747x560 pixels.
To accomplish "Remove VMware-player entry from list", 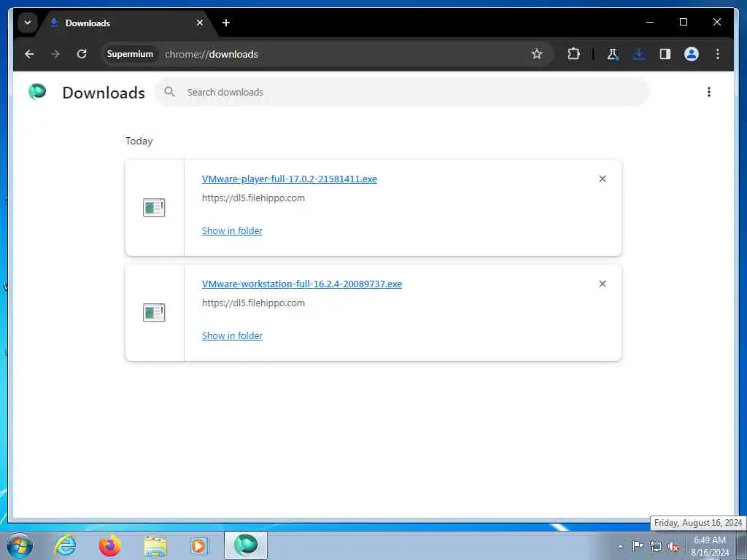I will pos(602,179).
